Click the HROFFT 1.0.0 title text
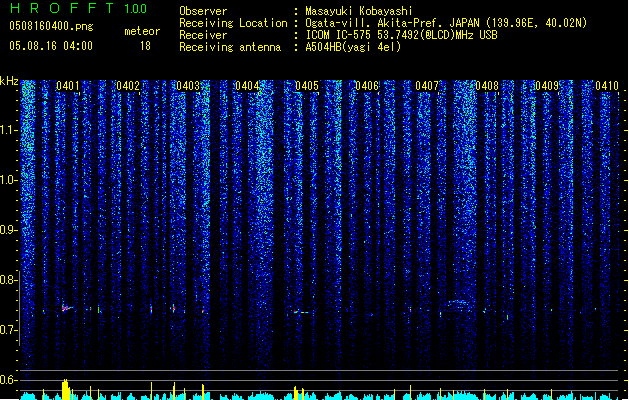This screenshot has width=629, height=400. click(x=78, y=8)
